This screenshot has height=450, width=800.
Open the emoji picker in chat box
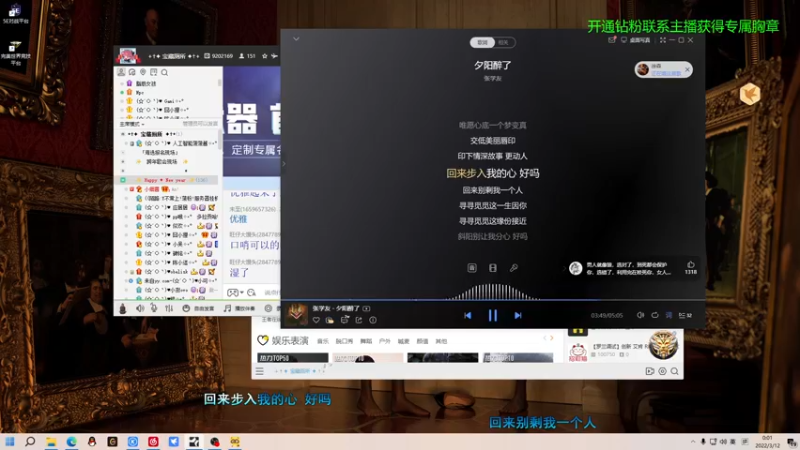(x=252, y=292)
